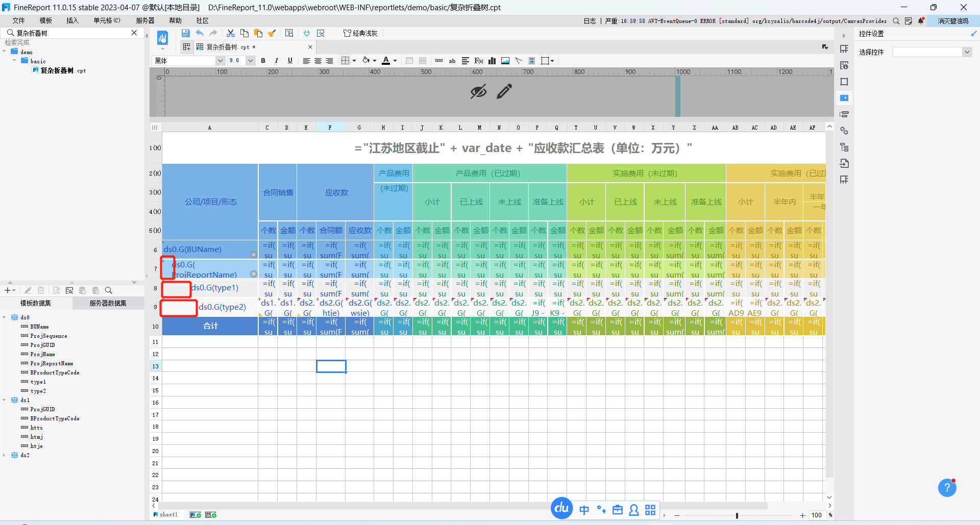The image size is (980, 525).
Task: Click the Save template icon
Action: 185,33
